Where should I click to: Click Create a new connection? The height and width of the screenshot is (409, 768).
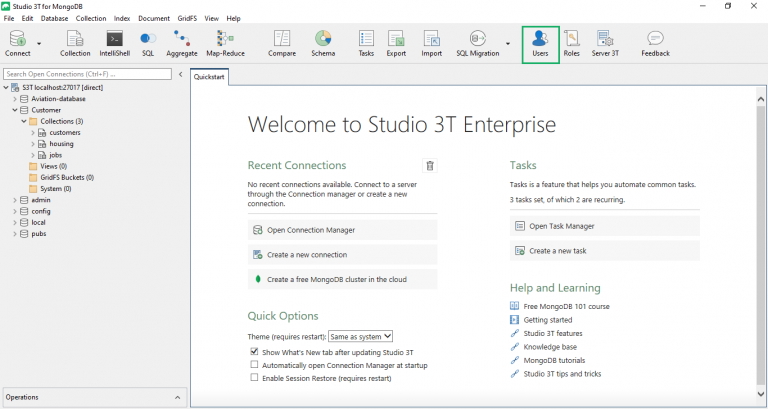[x=307, y=255]
